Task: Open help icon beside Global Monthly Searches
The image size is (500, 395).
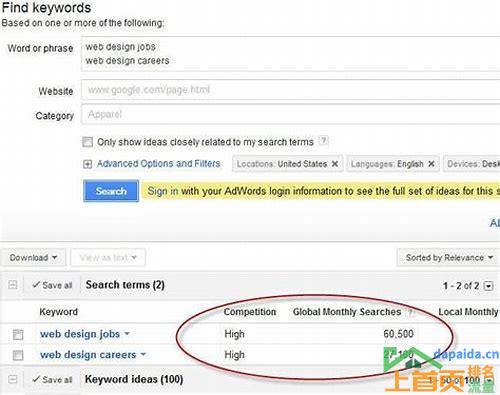Action: click(410, 312)
